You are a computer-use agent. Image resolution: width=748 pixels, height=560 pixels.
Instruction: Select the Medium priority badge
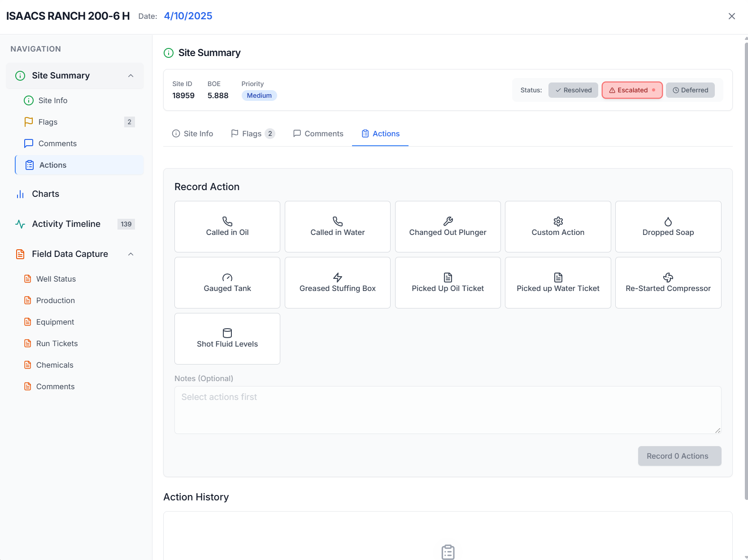[x=259, y=95]
